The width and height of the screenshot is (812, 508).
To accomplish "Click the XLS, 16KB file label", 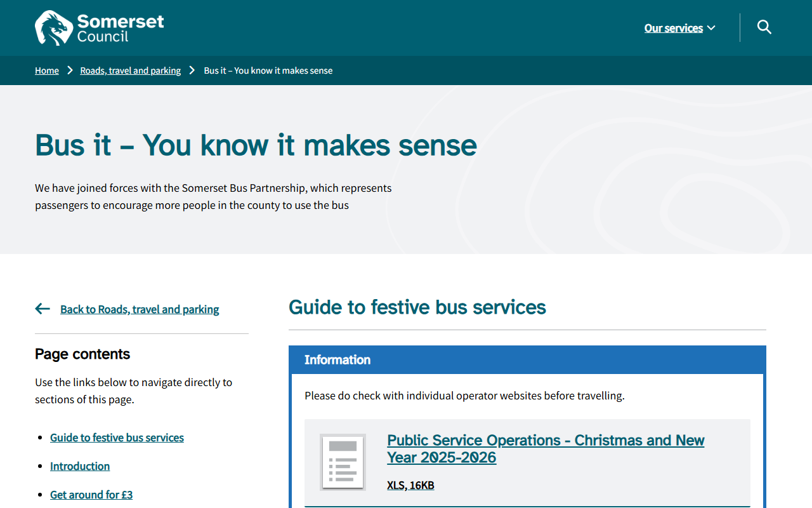I will click(410, 486).
